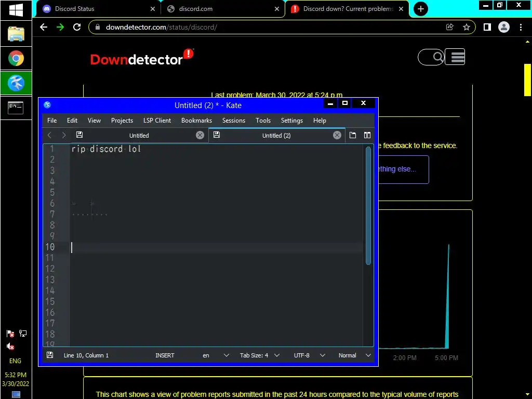532x399 pixels.
Task: Open the Chrome three-dot menu
Action: pyautogui.click(x=521, y=27)
